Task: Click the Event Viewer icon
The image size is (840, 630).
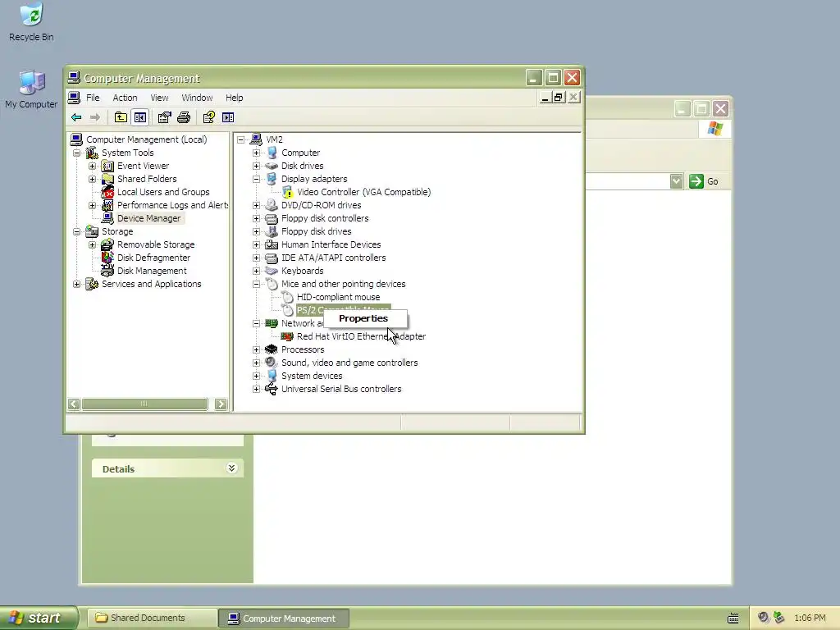Action: click(x=107, y=166)
